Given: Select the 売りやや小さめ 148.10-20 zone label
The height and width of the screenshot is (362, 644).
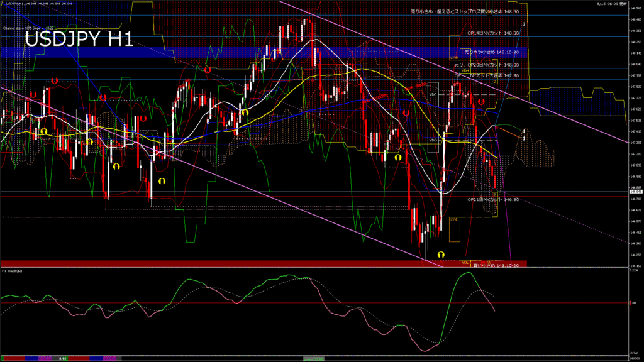Looking at the screenshot, I should click(x=491, y=52).
